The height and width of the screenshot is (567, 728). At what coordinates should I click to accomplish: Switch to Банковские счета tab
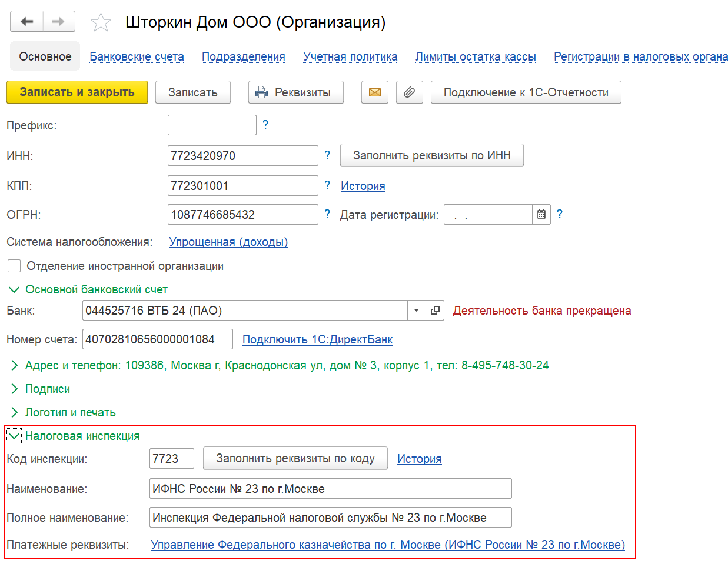point(137,57)
